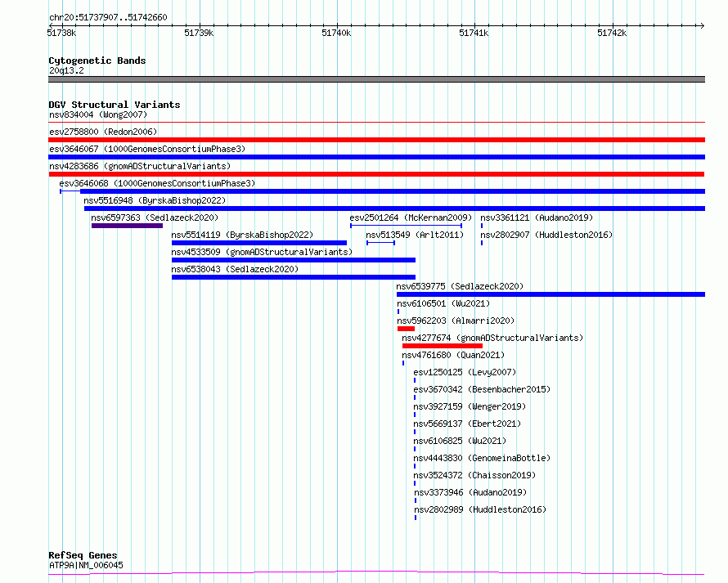Select the blue esv3646067 variant bar
The height and width of the screenshot is (583, 728).
point(376,157)
